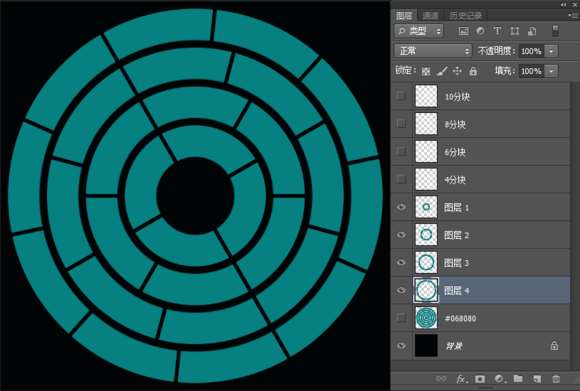Viewport: 580px width, 391px height.
Task: Click lock position move icon
Action: 457,71
